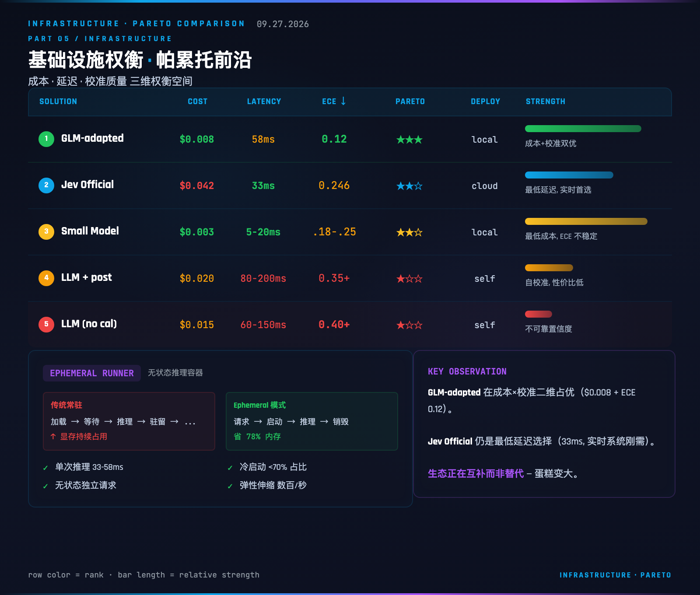Click the 80-200ms latency value

pyautogui.click(x=263, y=279)
